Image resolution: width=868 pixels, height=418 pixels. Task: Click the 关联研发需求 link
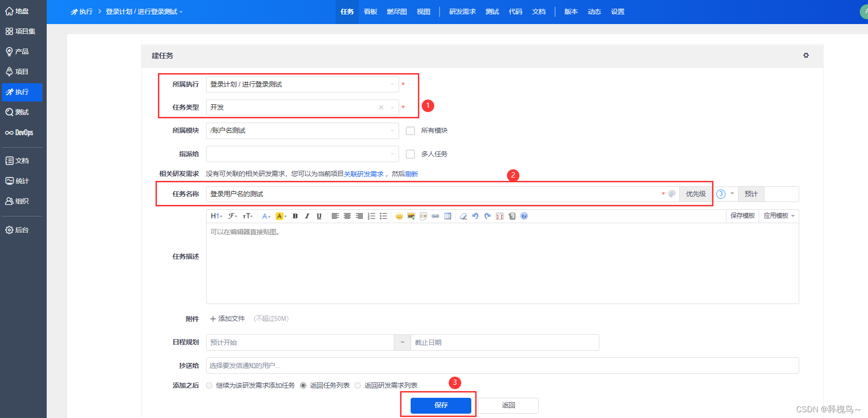(363, 174)
